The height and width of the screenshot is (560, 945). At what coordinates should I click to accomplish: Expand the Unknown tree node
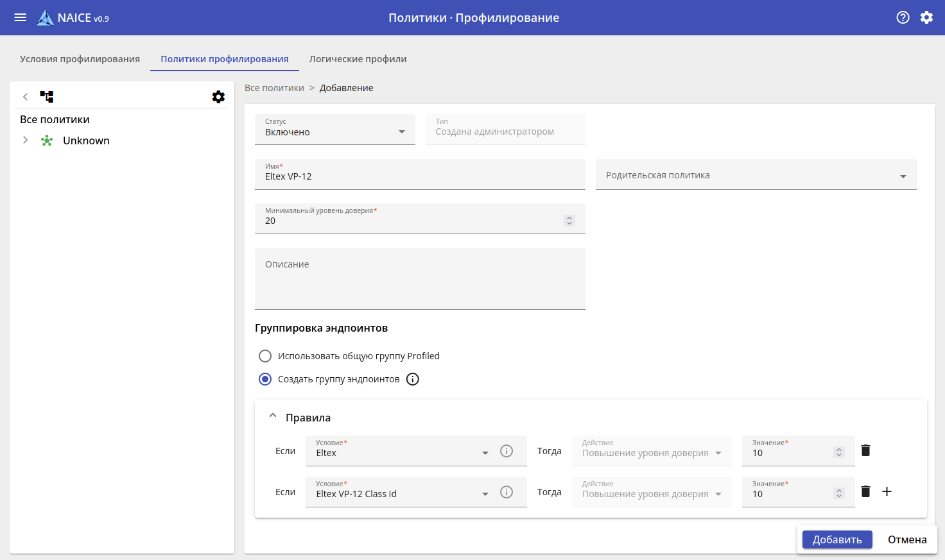26,140
